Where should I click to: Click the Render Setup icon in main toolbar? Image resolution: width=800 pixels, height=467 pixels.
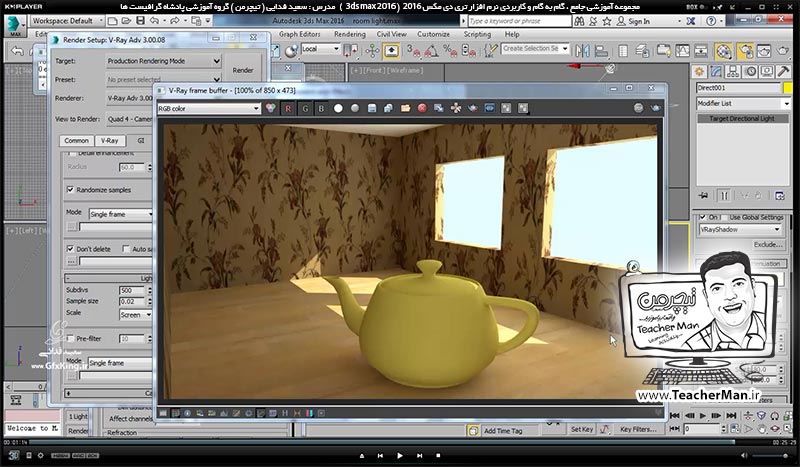click(745, 51)
